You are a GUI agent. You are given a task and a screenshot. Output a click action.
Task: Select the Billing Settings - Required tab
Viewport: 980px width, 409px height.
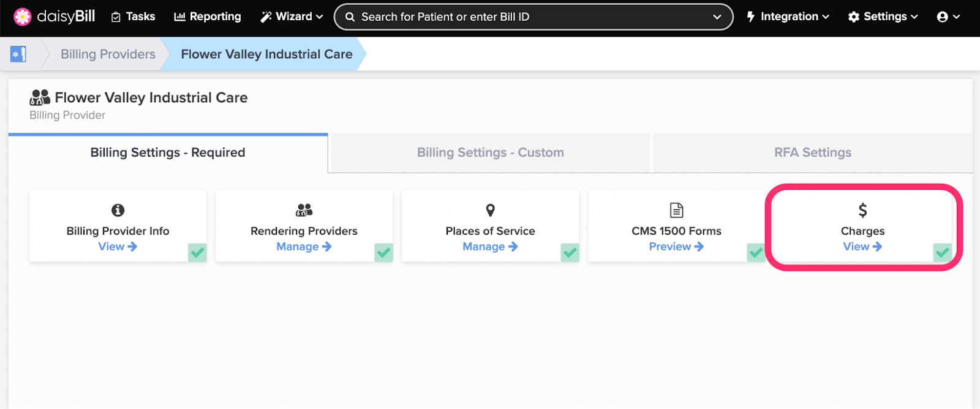click(x=168, y=152)
